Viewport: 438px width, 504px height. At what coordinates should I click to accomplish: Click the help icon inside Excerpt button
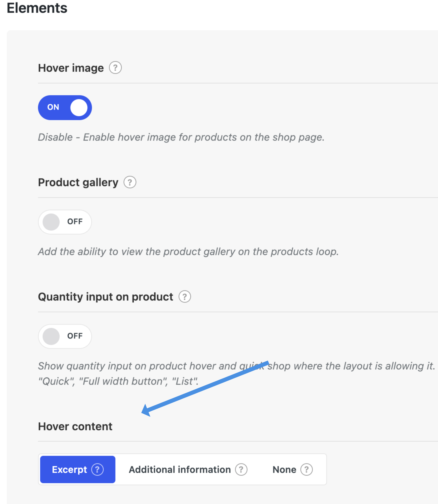97,469
